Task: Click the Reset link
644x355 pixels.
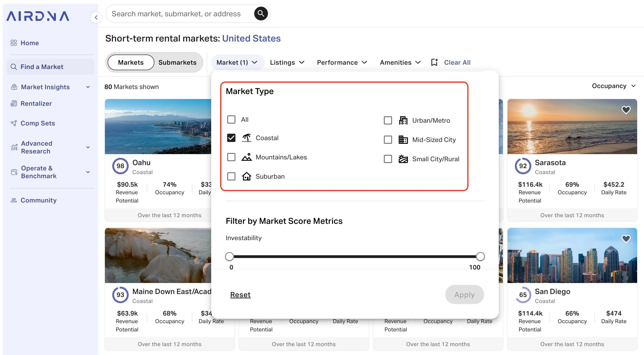Action: (x=240, y=295)
